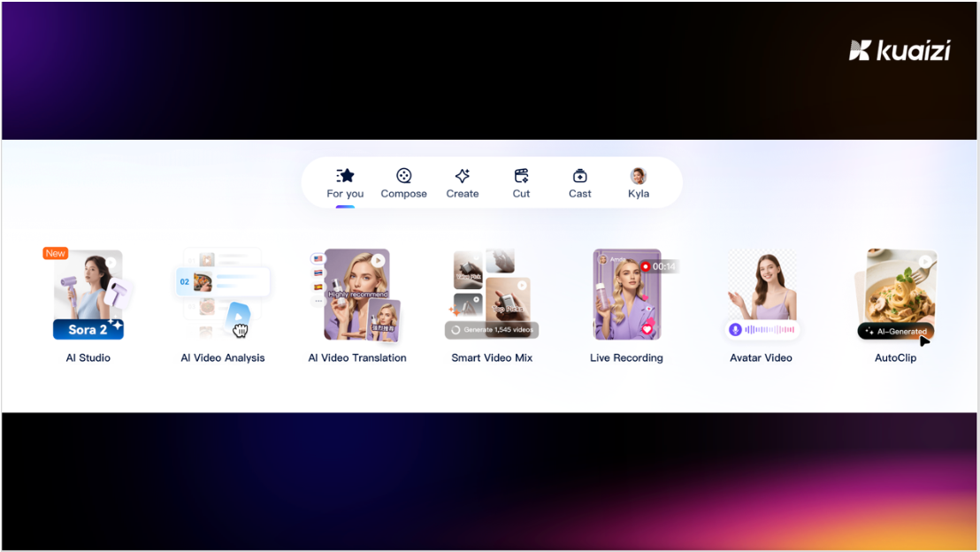
Task: Click the kuaizi logo
Action: (x=899, y=50)
